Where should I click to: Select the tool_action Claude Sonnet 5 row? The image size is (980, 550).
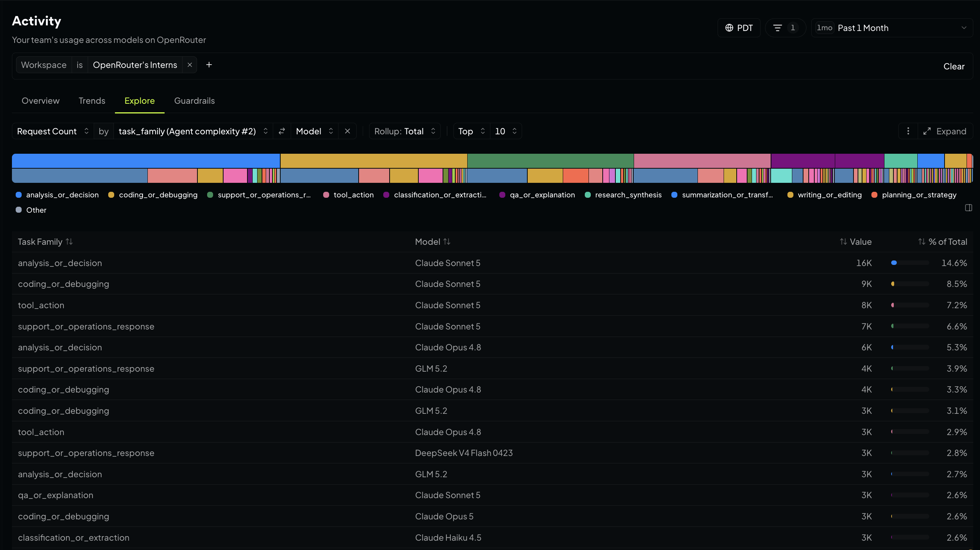pos(492,305)
